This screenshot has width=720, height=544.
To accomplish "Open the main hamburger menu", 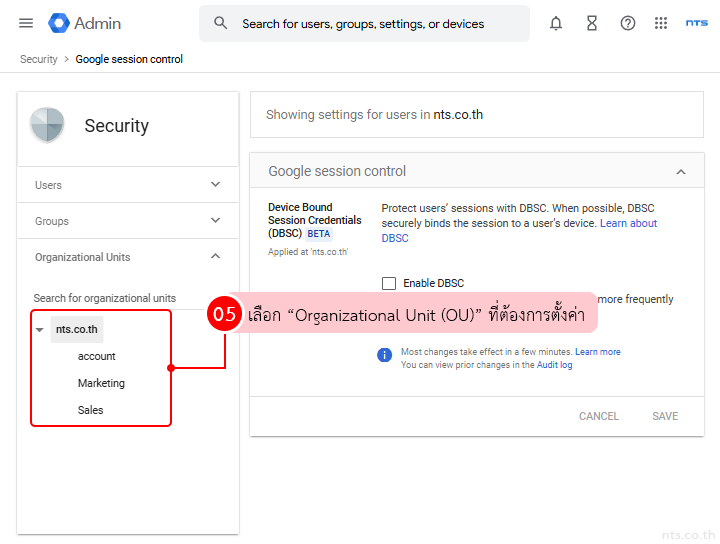I will coord(26,23).
